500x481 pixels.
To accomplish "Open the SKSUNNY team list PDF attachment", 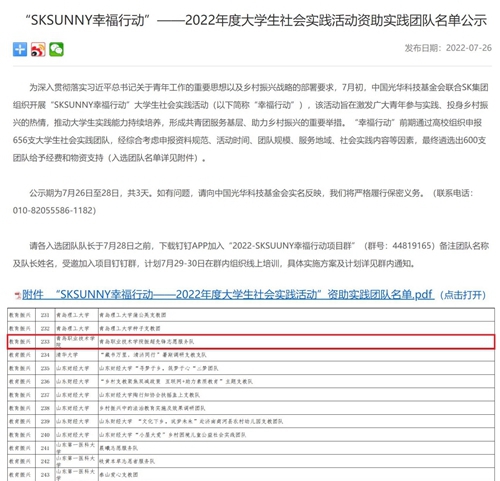I will pos(228,295).
